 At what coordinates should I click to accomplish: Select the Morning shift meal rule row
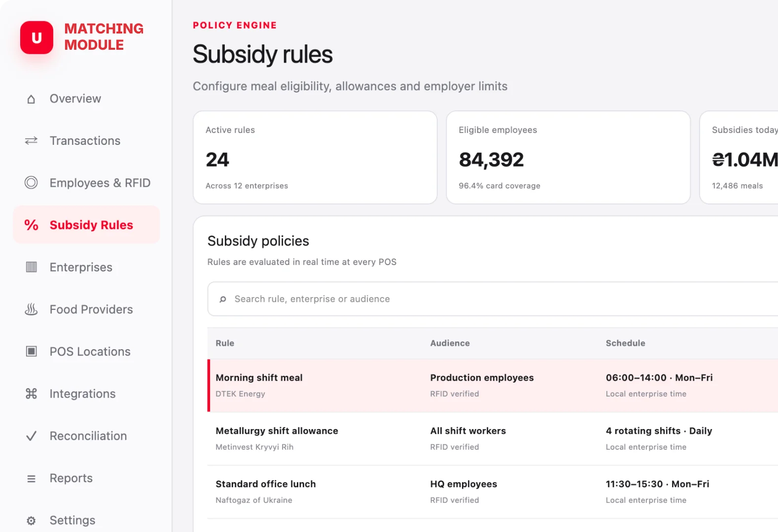point(493,386)
